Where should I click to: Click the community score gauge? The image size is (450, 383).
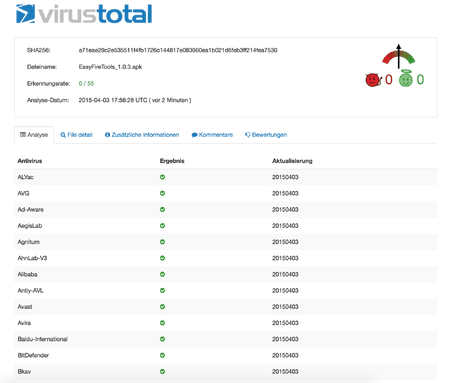click(399, 56)
